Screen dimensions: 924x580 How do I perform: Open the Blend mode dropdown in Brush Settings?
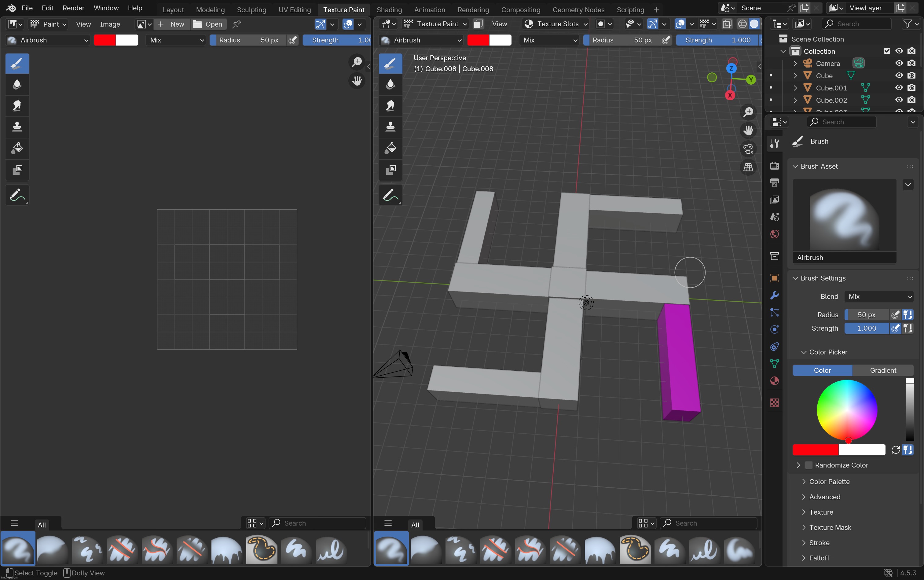coord(879,296)
